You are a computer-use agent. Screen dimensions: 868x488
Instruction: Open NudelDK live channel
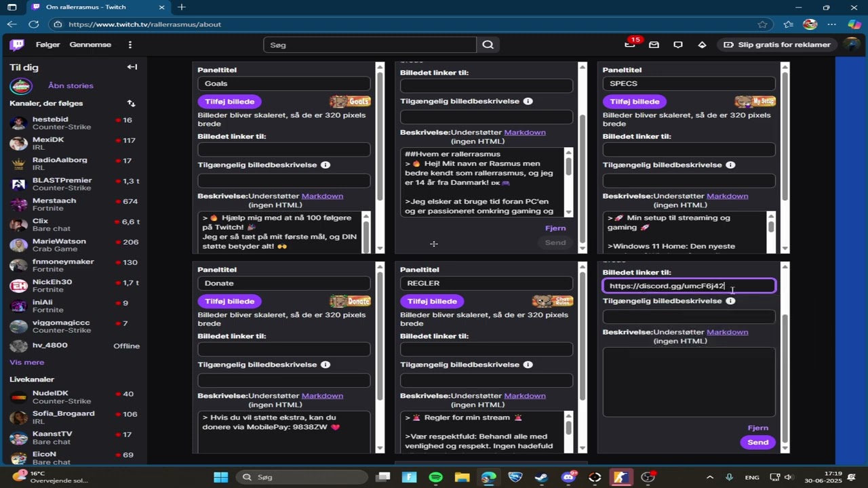tap(73, 397)
